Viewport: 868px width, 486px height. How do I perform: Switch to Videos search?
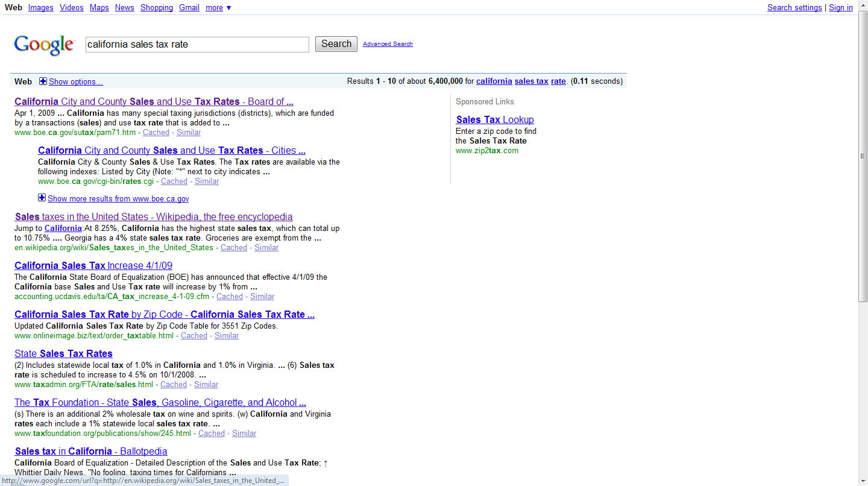(x=72, y=8)
